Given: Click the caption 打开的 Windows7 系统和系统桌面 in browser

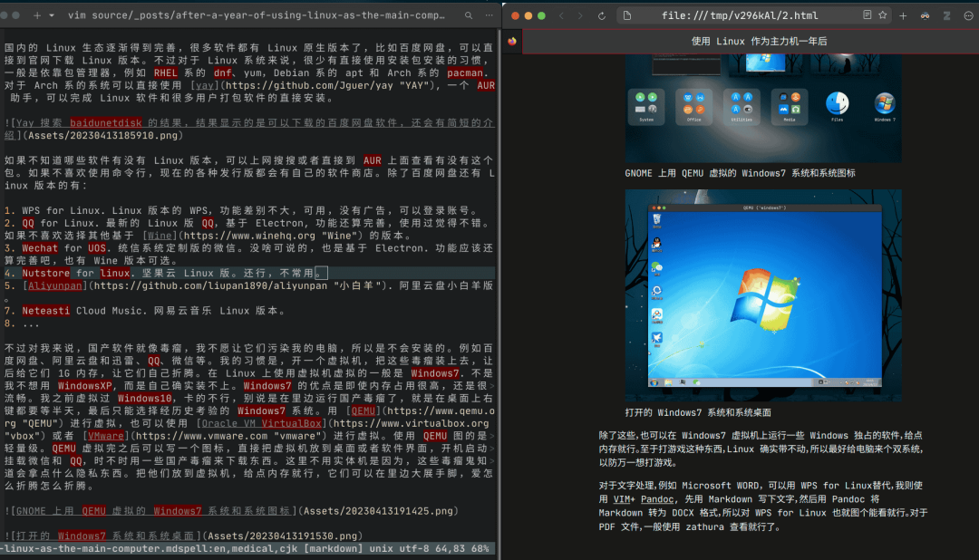Looking at the screenshot, I should [697, 412].
